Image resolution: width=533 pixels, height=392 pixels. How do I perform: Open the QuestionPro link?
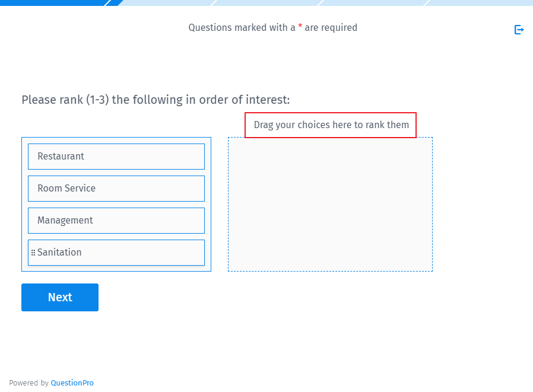pos(72,383)
